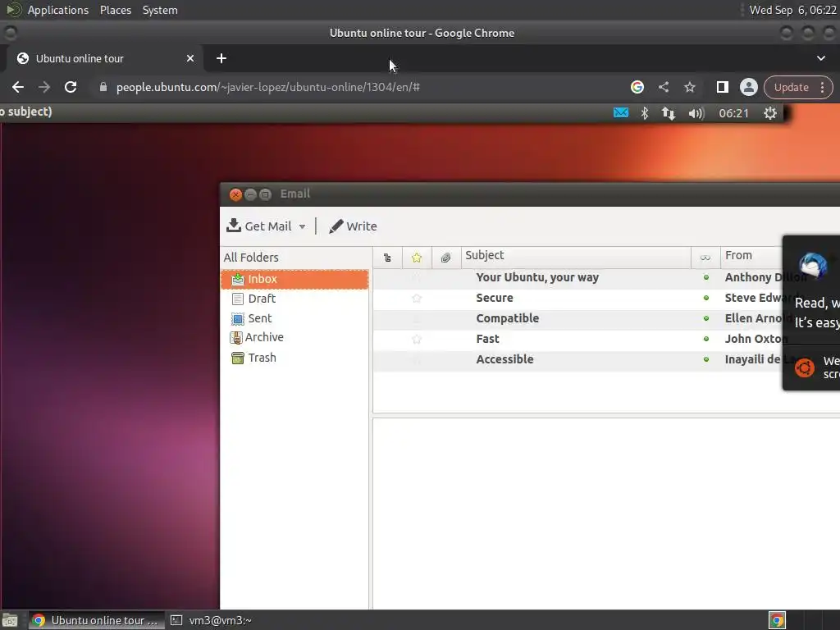The image size is (840, 630).
Task: Open the Trash folder
Action: point(253,358)
